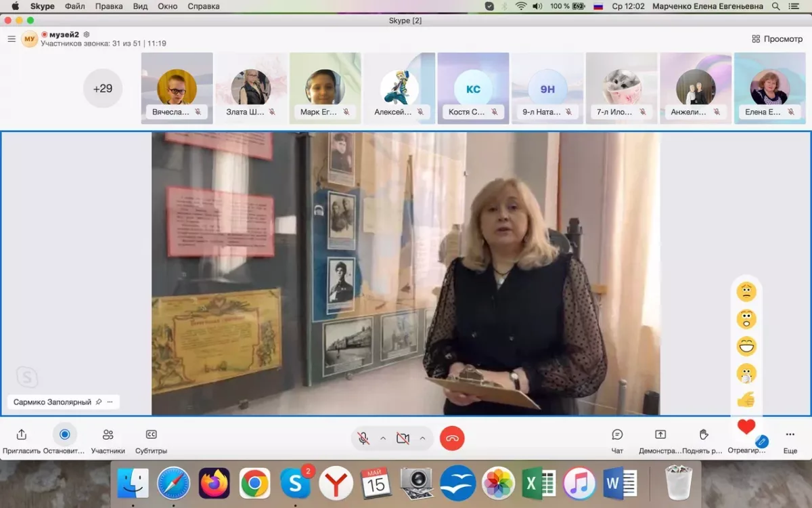Screen dimensions: 812x508
Task: Select Костя participant thumbnail with KC initials
Action: (473, 89)
